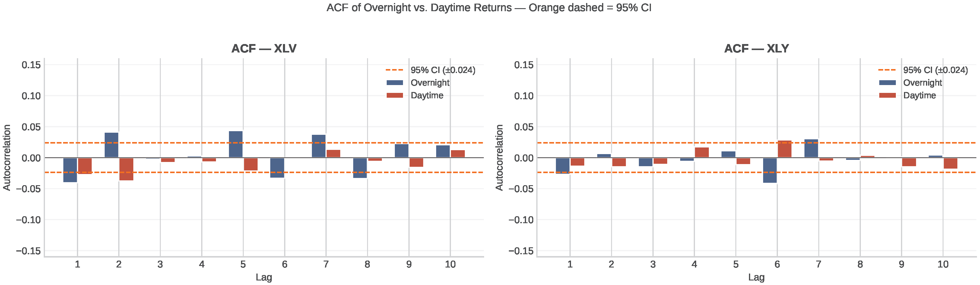The width and height of the screenshot is (980, 285).
Task: Click the 0.15 y-axis tick in XLV chart
Action: click(x=31, y=65)
